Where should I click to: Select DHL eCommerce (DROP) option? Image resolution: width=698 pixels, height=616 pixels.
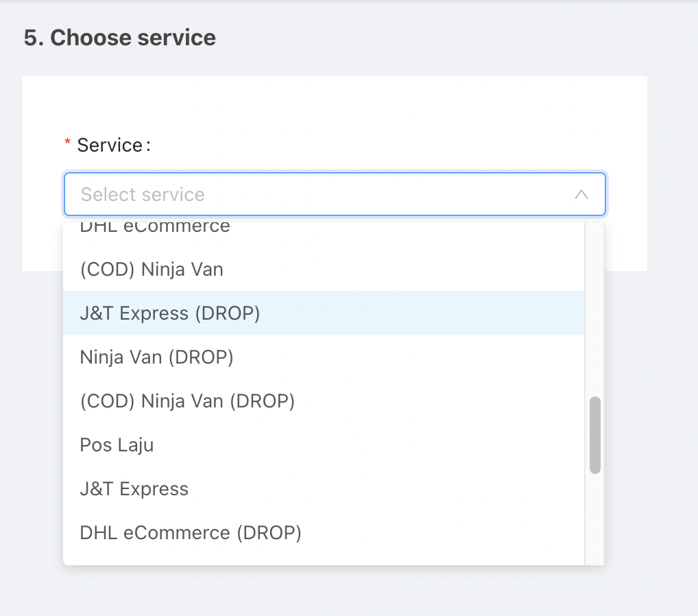point(324,532)
